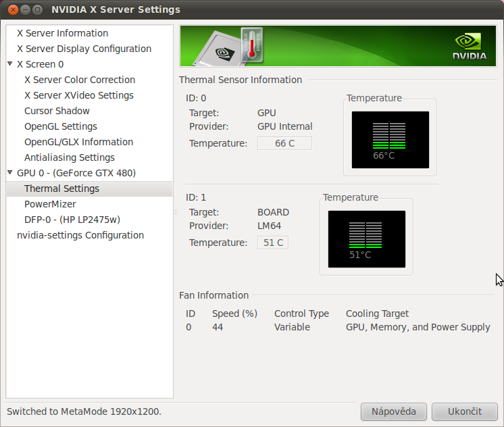Screen dimensions: 504x427
Task: Open X Server Color Correction
Action: [80, 80]
